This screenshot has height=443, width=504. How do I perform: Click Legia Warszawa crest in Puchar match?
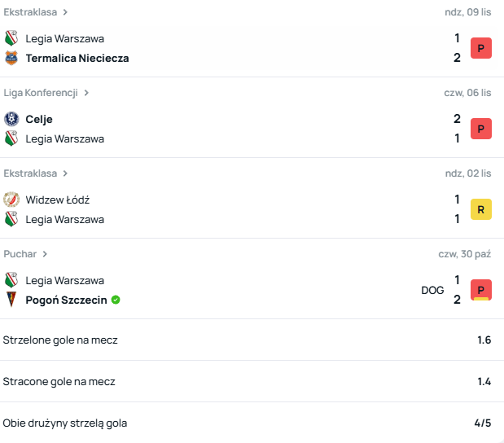[x=11, y=280]
